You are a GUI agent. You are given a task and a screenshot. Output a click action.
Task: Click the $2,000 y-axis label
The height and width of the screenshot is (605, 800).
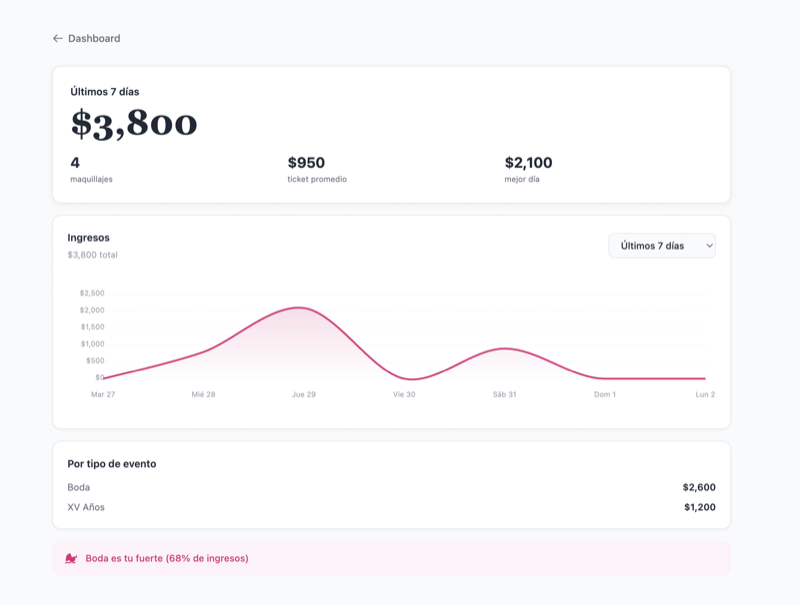tap(92, 310)
